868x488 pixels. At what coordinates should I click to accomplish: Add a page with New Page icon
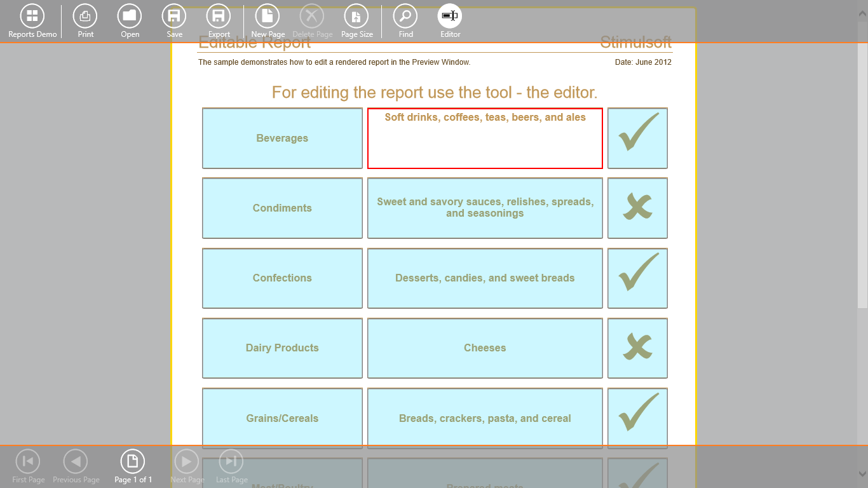point(268,17)
